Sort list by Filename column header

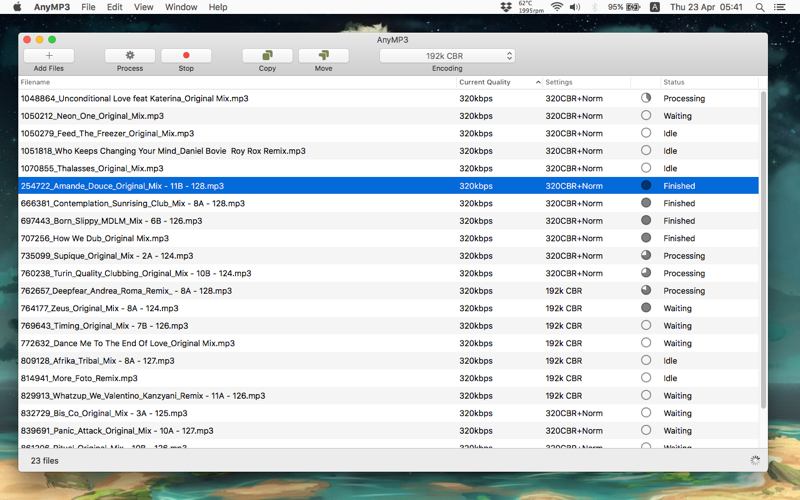point(237,82)
